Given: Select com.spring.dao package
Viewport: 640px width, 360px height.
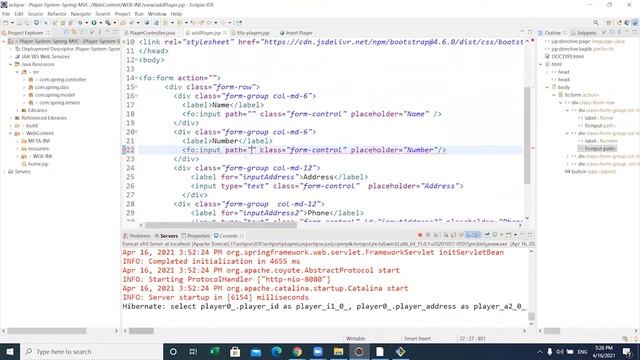Looking at the screenshot, I should coord(49,87).
